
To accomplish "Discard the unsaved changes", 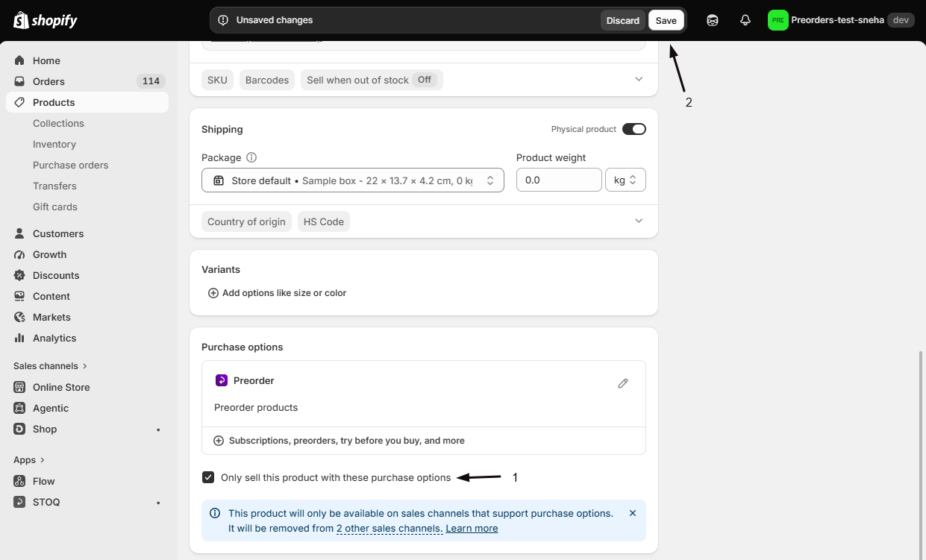I will coord(623,20).
